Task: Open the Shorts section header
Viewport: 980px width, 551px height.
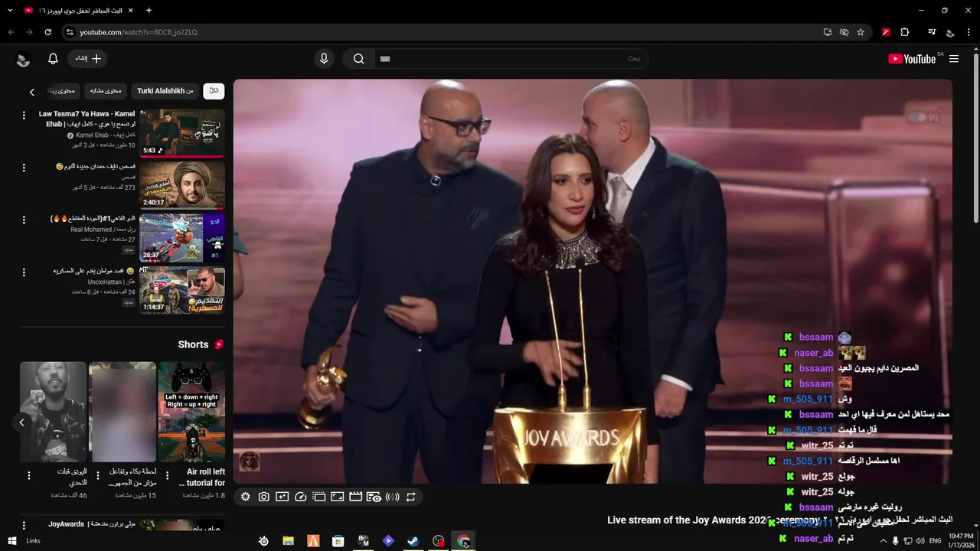Action: click(201, 344)
